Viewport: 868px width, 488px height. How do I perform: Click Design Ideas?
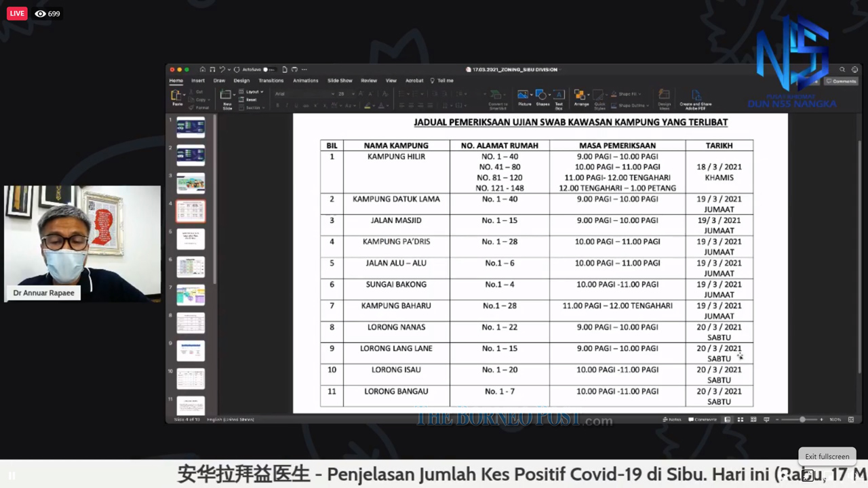pyautogui.click(x=665, y=99)
